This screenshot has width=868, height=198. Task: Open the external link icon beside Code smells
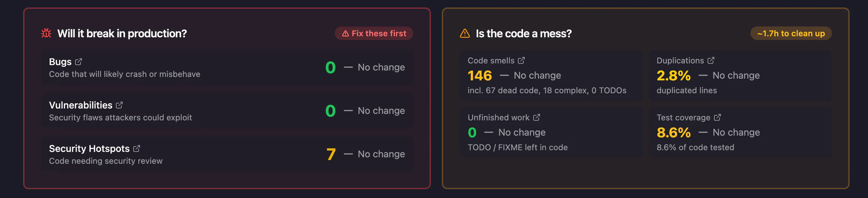pyautogui.click(x=521, y=60)
